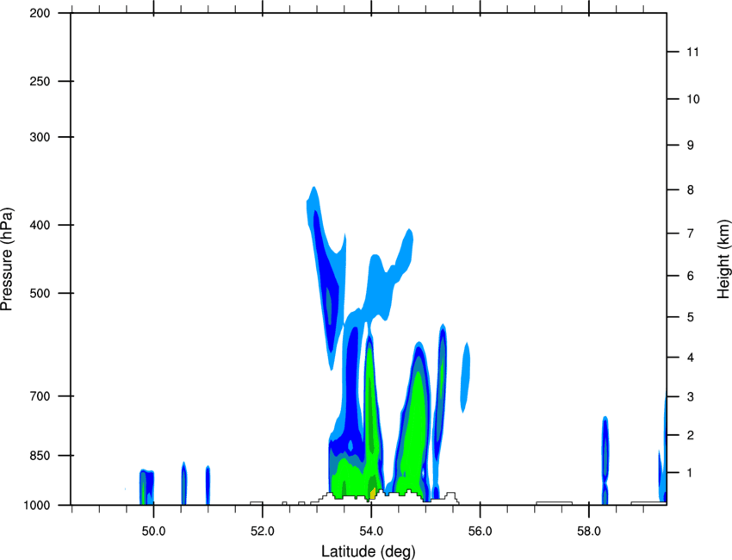732x560 pixels.
Task: Click the 52.0 latitude tick label
Action: pos(263,532)
